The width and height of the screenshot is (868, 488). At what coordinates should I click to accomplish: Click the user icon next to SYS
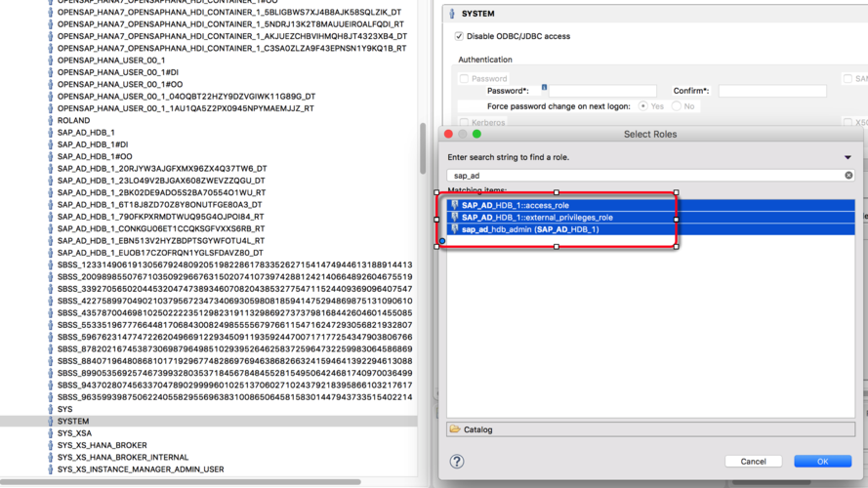pyautogui.click(x=51, y=410)
